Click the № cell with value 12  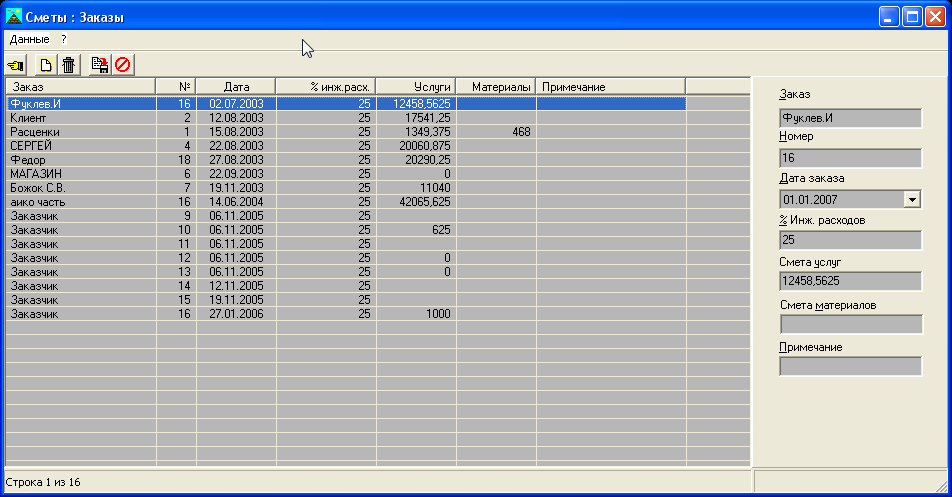[176, 258]
